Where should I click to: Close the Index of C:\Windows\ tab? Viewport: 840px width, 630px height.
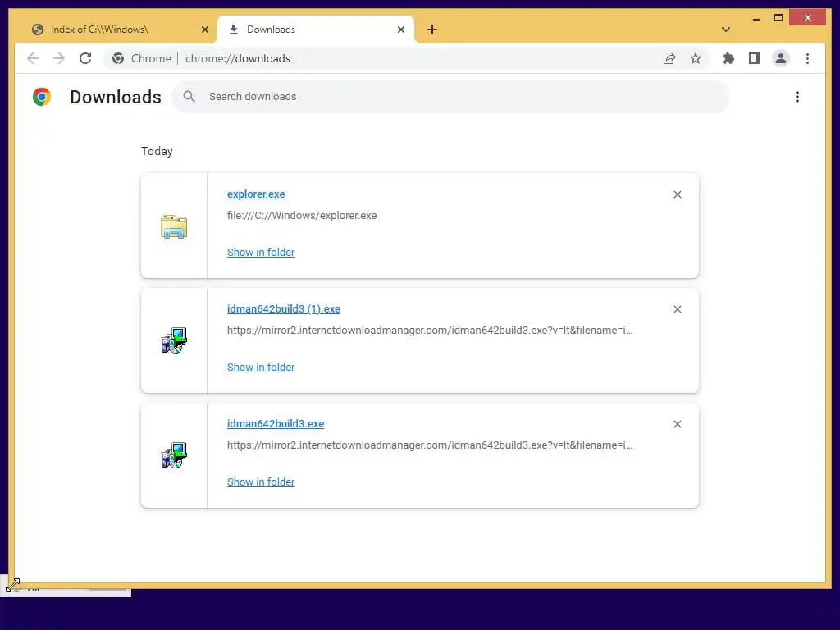[x=204, y=30]
